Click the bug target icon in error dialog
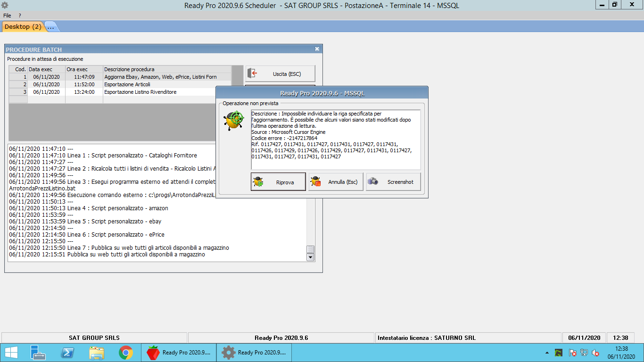This screenshot has width=644, height=362. pyautogui.click(x=233, y=121)
